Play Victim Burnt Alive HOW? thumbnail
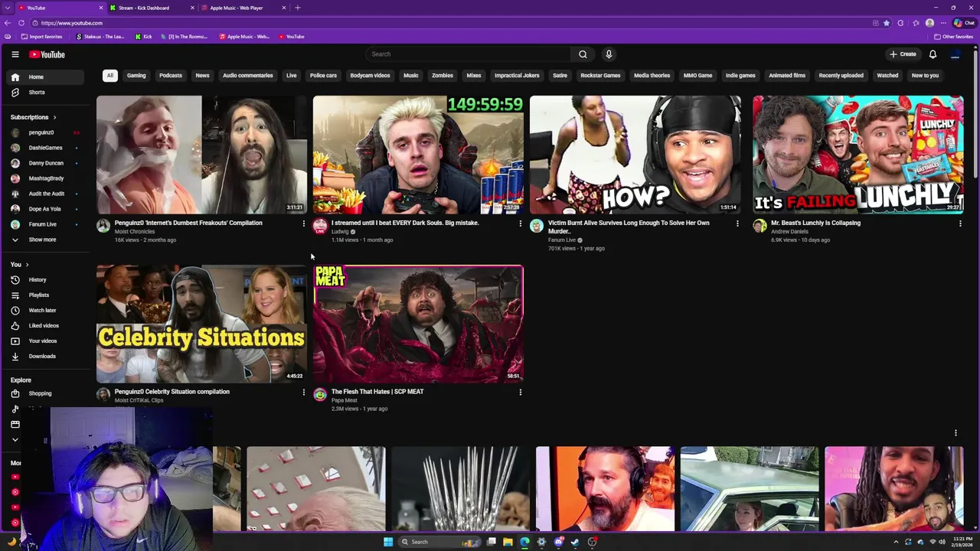 [x=635, y=155]
